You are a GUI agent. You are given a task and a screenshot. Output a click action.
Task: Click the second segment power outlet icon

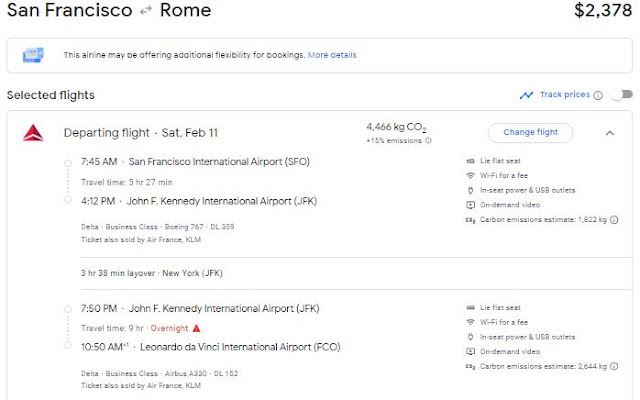click(470, 338)
